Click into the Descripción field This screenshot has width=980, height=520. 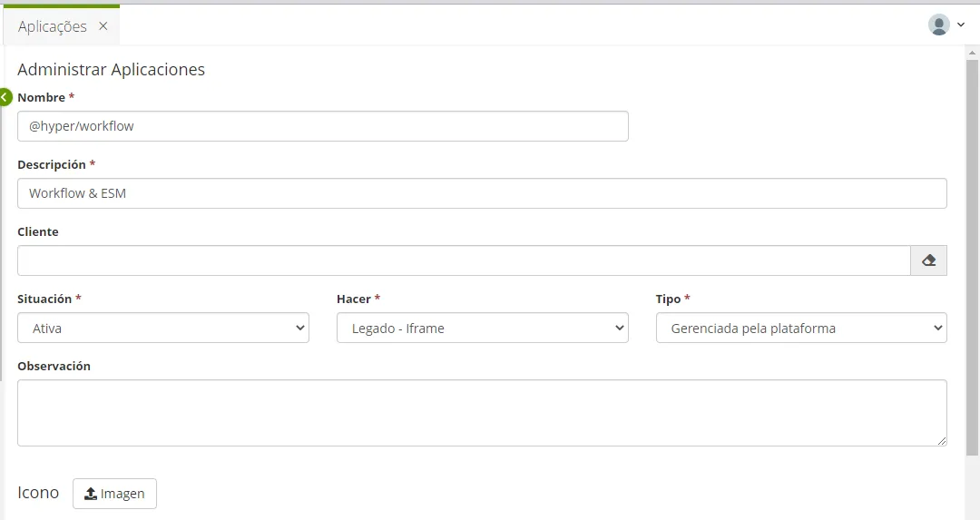[x=482, y=193]
